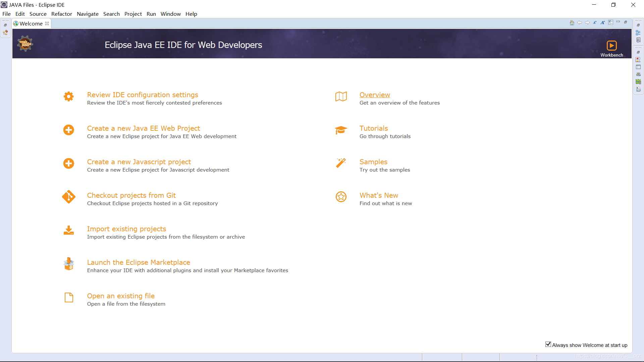Click the Samples magic wand icon

341,163
